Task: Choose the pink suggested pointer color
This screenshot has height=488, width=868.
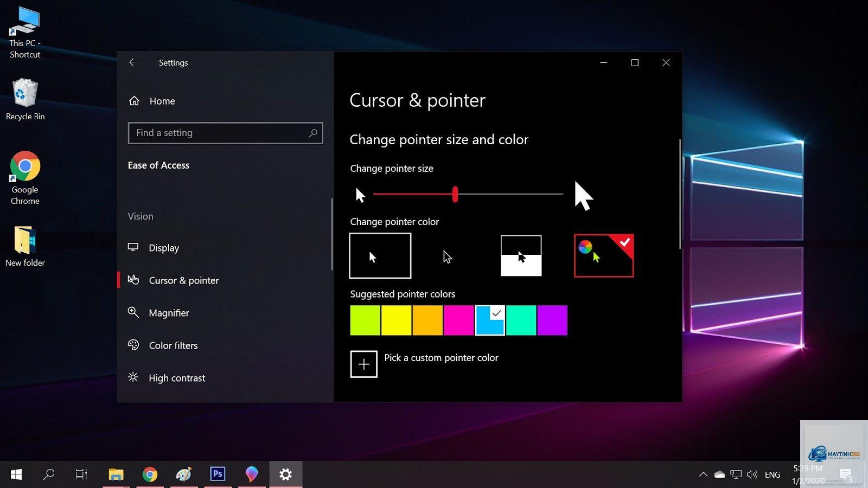Action: pos(458,320)
